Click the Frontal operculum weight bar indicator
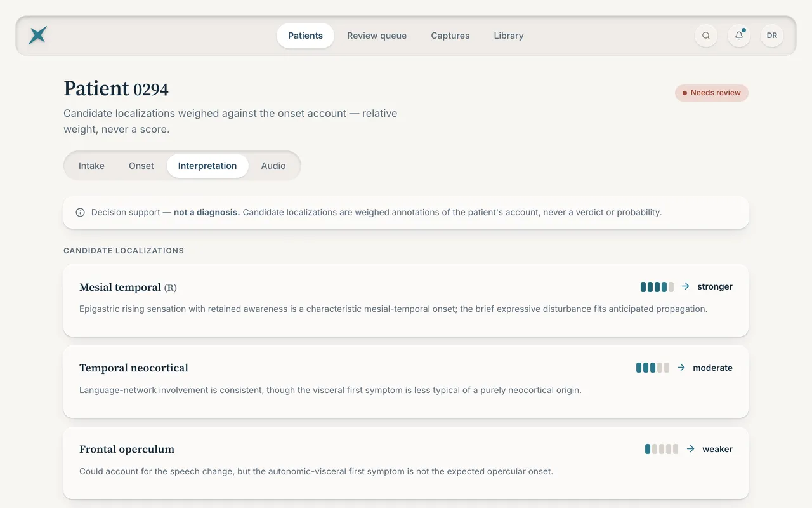 click(x=662, y=449)
